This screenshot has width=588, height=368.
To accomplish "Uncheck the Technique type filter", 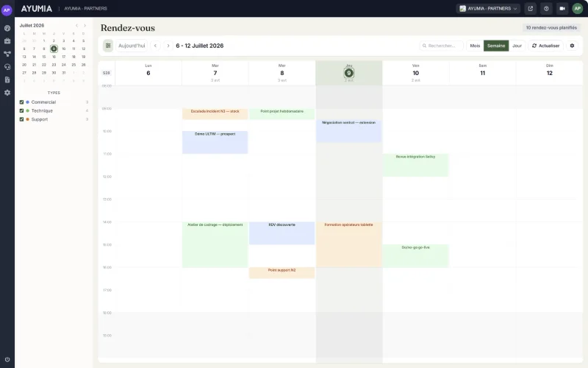I will click(x=21, y=111).
